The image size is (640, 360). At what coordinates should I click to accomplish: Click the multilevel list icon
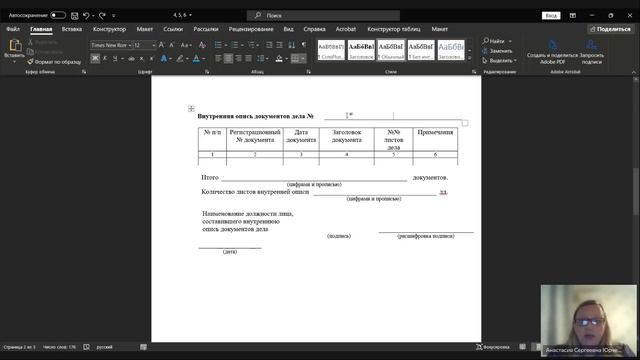pos(251,45)
